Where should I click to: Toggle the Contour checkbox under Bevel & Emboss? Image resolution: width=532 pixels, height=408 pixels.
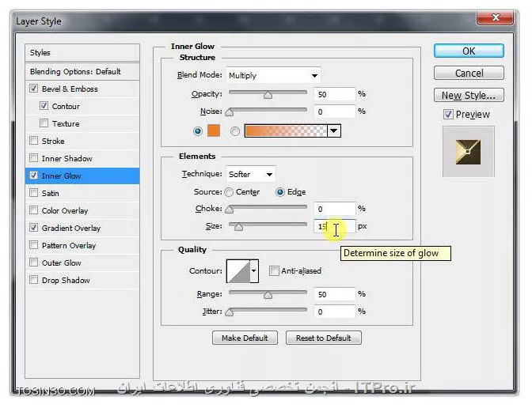(x=44, y=106)
